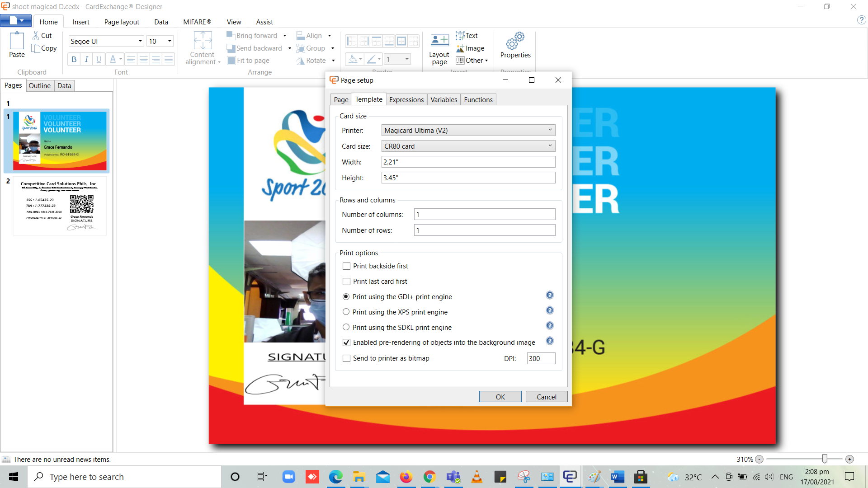This screenshot has height=488, width=868.
Task: Expand the Printer dropdown Magicard Ultima
Action: click(x=468, y=130)
